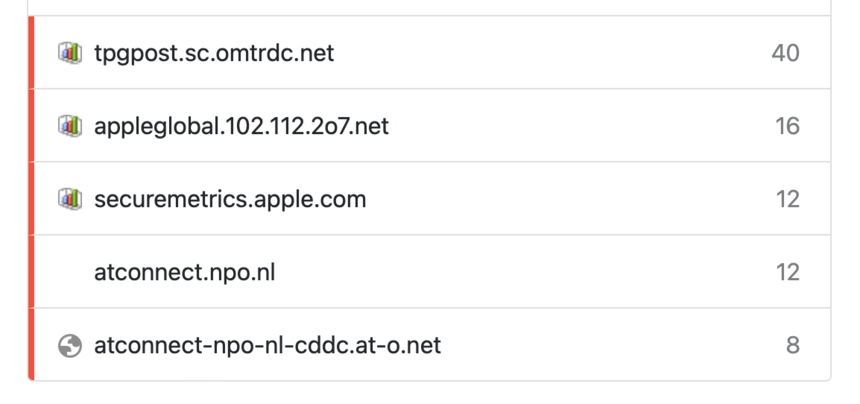The height and width of the screenshot is (404, 860).
Task: Click the red indicator bar on the appleglobal row
Action: [x=31, y=125]
